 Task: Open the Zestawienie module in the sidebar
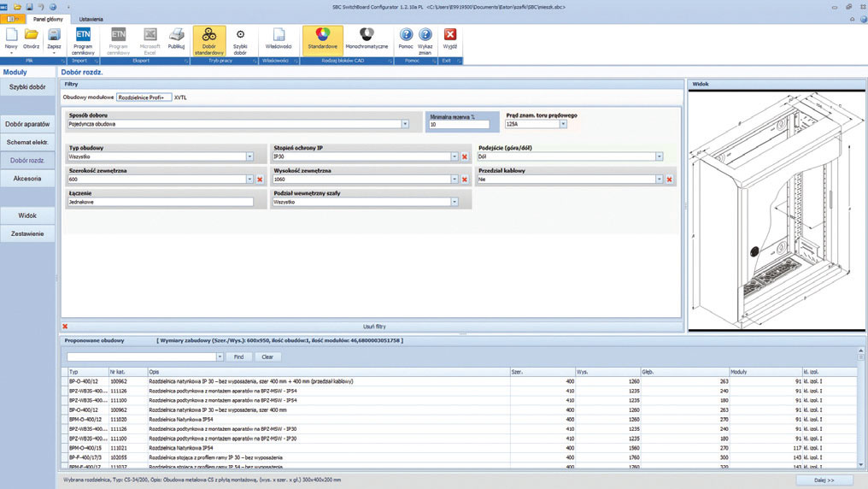(x=27, y=233)
